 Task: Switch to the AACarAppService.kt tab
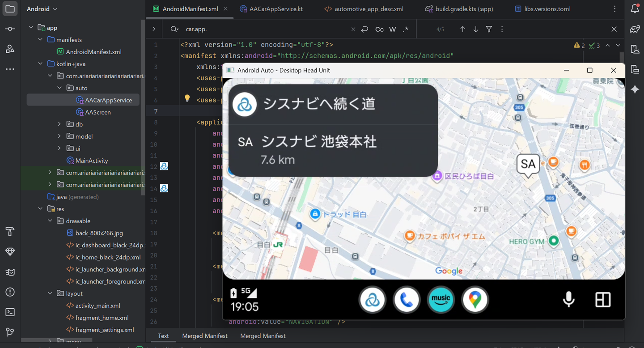[x=276, y=9]
